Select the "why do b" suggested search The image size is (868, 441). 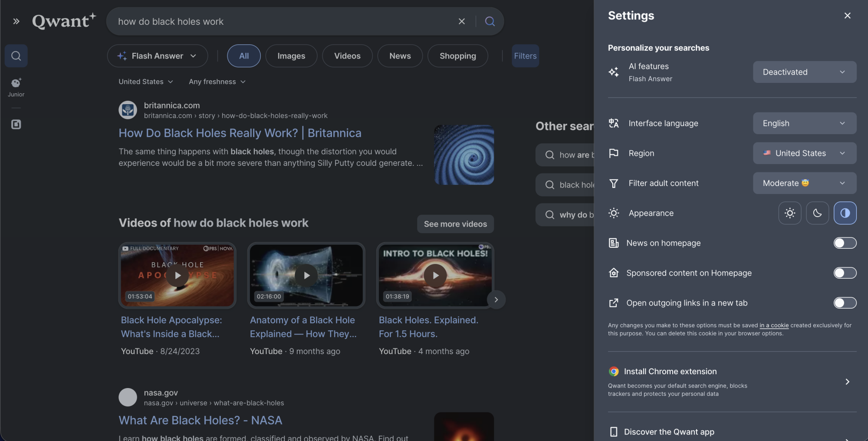click(x=565, y=215)
